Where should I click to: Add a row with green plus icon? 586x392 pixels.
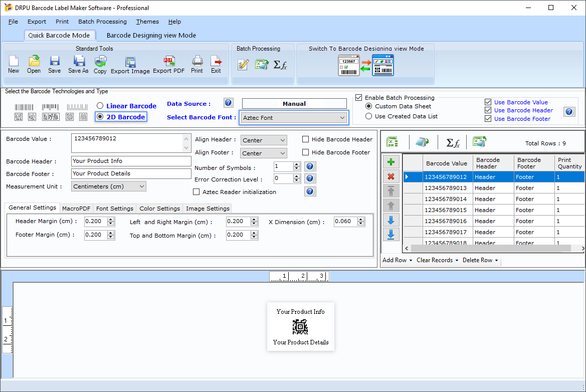point(391,162)
